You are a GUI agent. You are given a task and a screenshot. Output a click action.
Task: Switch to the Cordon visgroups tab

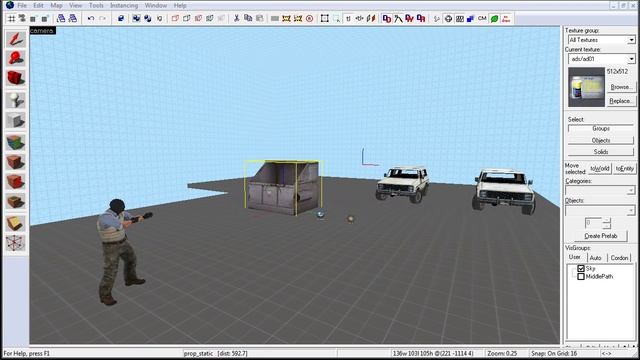[x=619, y=258]
